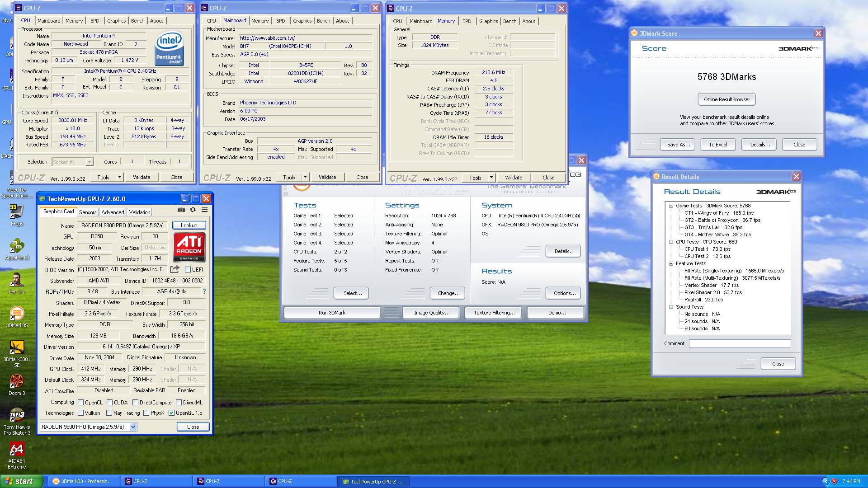The image size is (868, 488).
Task: Open Tools dropdown arrow in CPU tab window
Action: click(x=119, y=177)
